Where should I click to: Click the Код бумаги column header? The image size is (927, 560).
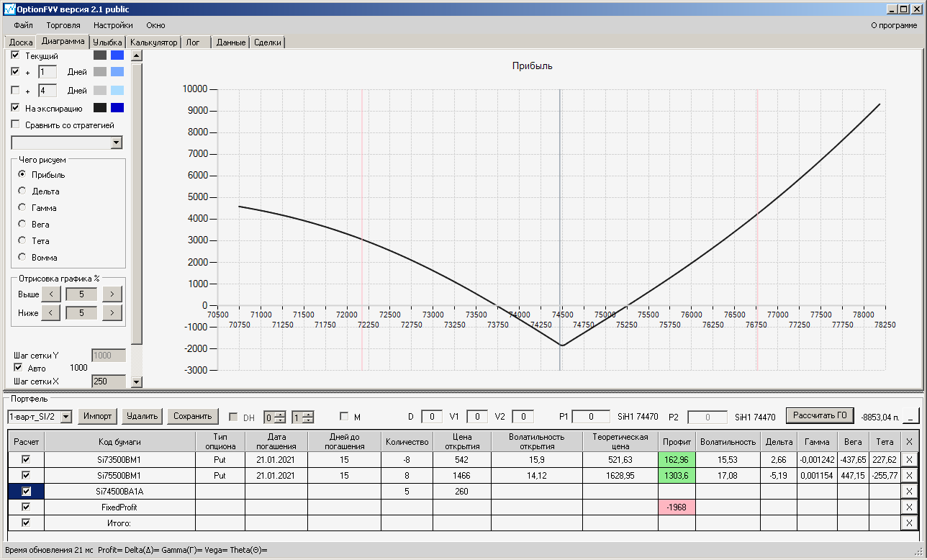click(x=119, y=441)
